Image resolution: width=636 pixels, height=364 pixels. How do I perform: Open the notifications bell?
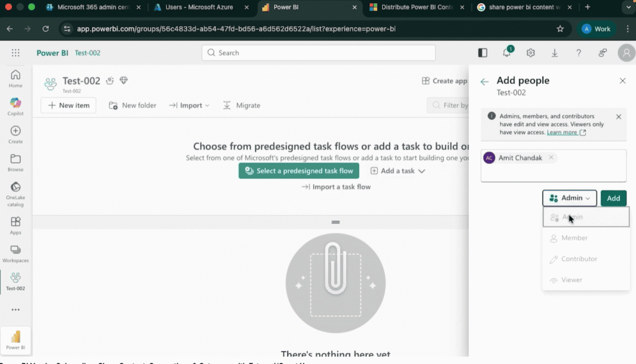coord(507,53)
